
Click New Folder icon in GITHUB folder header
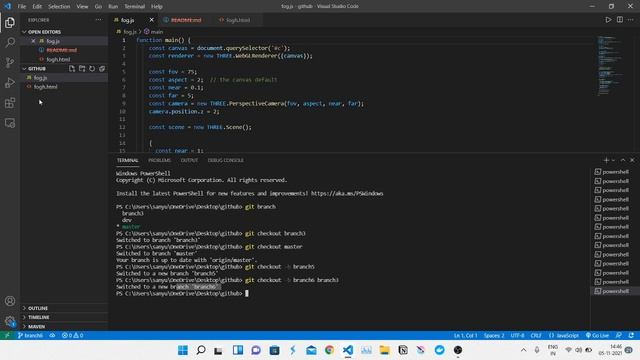82,69
